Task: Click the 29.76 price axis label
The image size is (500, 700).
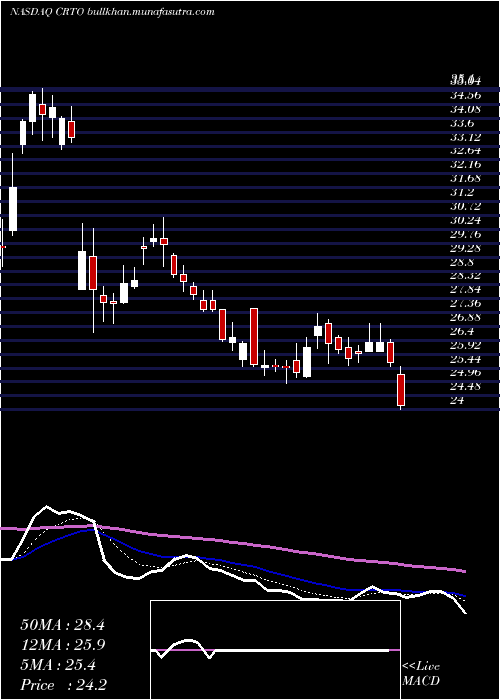Action: click(465, 234)
